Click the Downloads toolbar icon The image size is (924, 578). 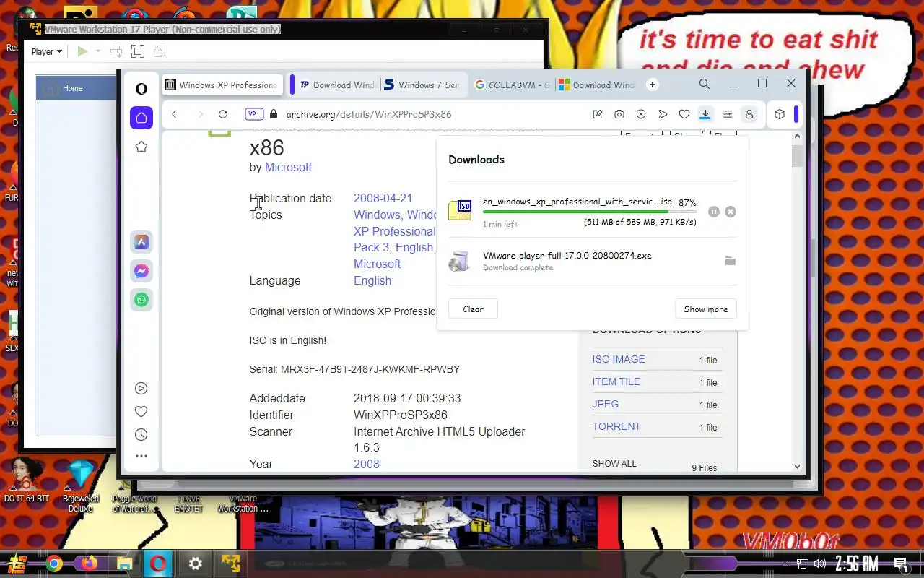point(705,114)
